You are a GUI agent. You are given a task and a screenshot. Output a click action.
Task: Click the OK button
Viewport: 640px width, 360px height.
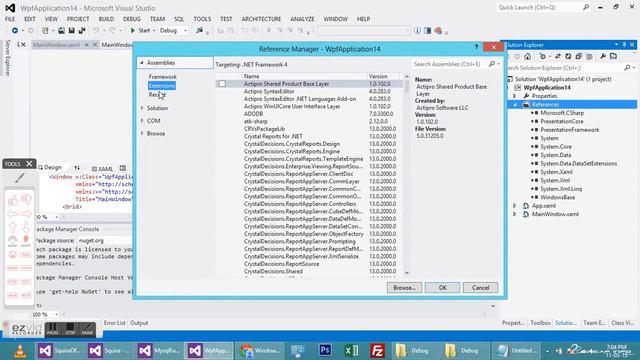[x=442, y=288]
